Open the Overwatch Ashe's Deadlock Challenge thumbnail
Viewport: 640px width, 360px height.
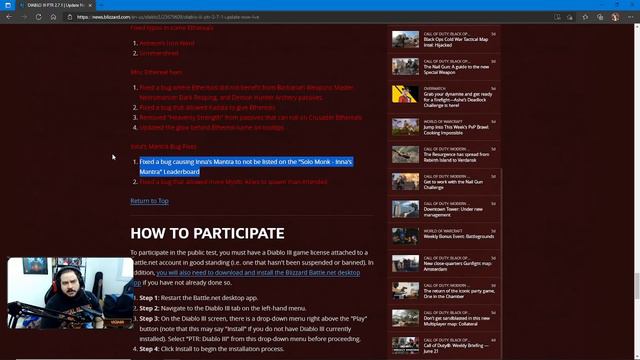pos(405,94)
